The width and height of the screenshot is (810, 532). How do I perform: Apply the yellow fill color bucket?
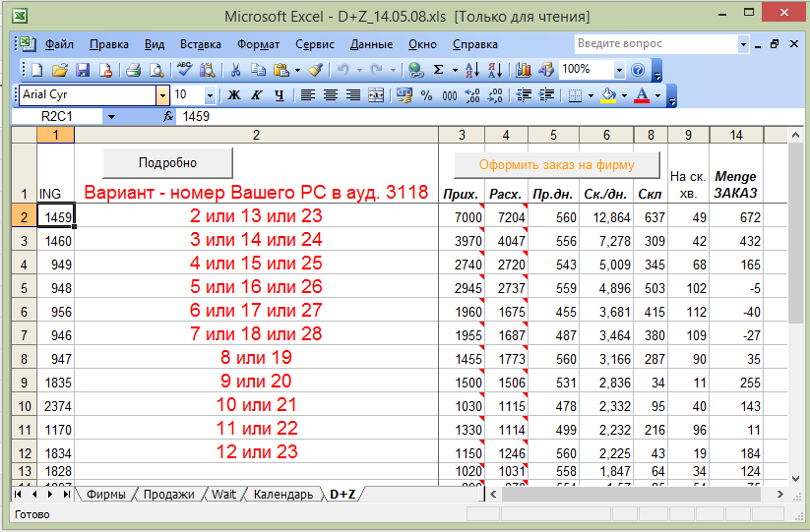coord(607,95)
